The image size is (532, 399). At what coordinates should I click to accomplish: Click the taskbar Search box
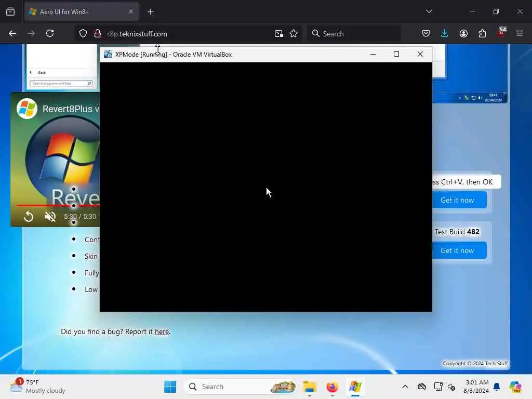(x=240, y=387)
